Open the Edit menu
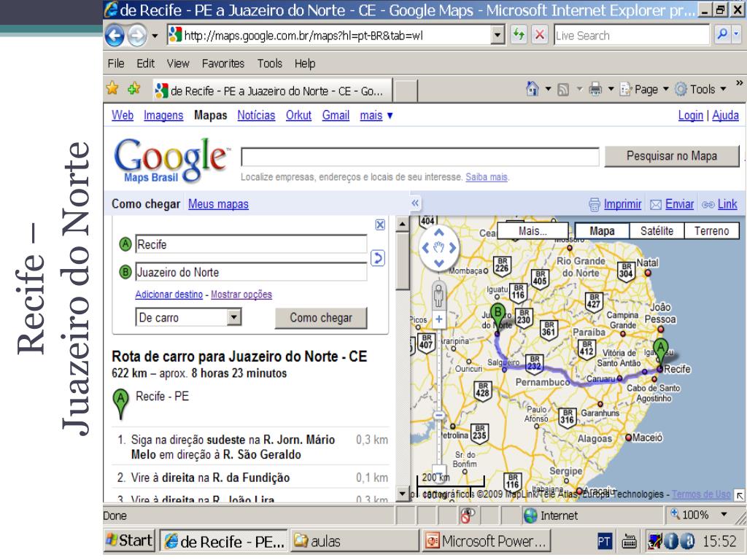 [x=145, y=63]
